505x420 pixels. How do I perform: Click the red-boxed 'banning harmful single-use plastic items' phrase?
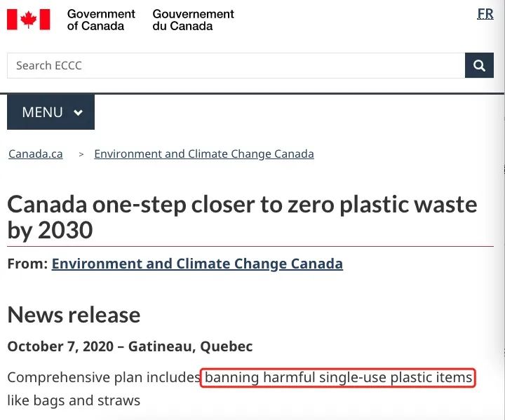tap(338, 377)
